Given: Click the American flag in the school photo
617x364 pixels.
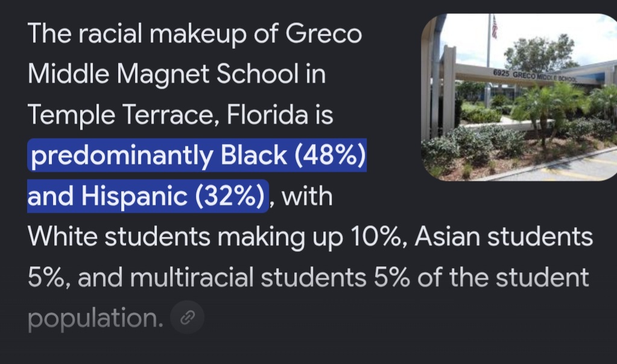Looking at the screenshot, I should [x=495, y=27].
